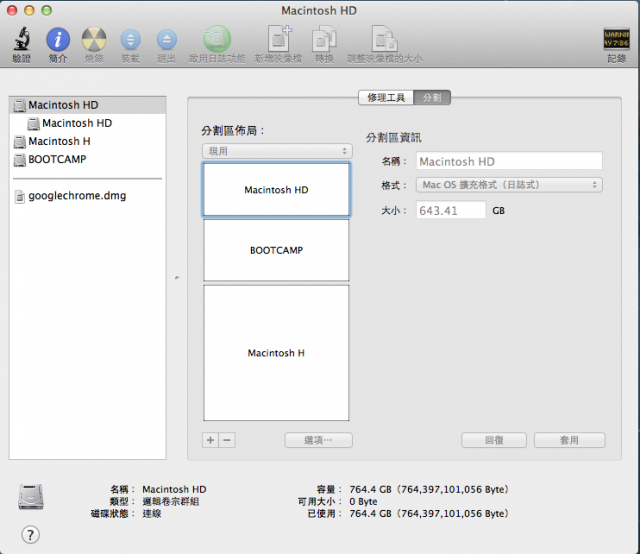
Task: Open the Info (簡介) toolbar icon
Action: pyautogui.click(x=58, y=40)
